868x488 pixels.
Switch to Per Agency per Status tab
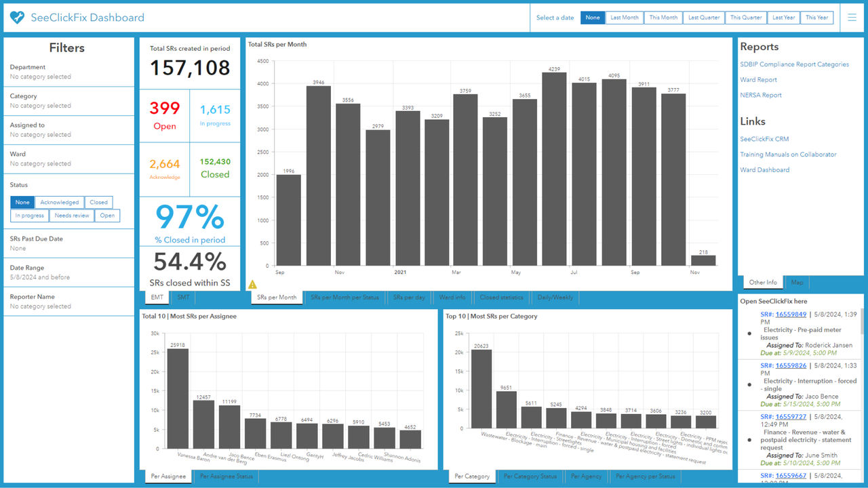click(x=646, y=476)
